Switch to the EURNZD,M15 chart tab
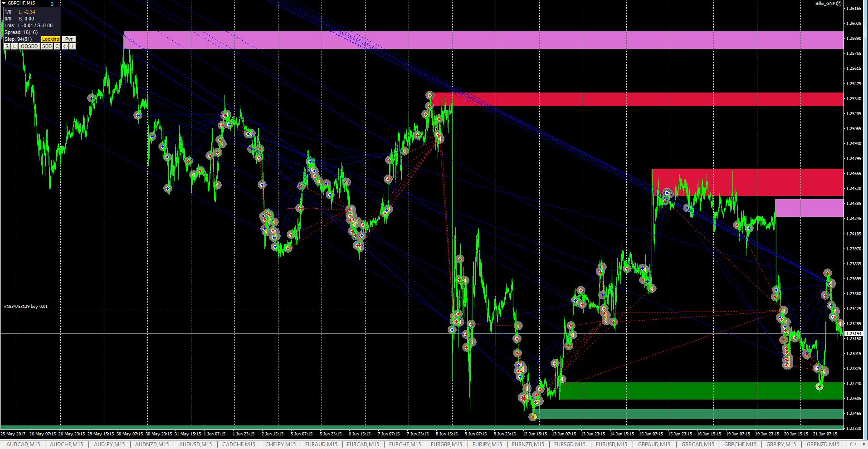 pyautogui.click(x=529, y=444)
